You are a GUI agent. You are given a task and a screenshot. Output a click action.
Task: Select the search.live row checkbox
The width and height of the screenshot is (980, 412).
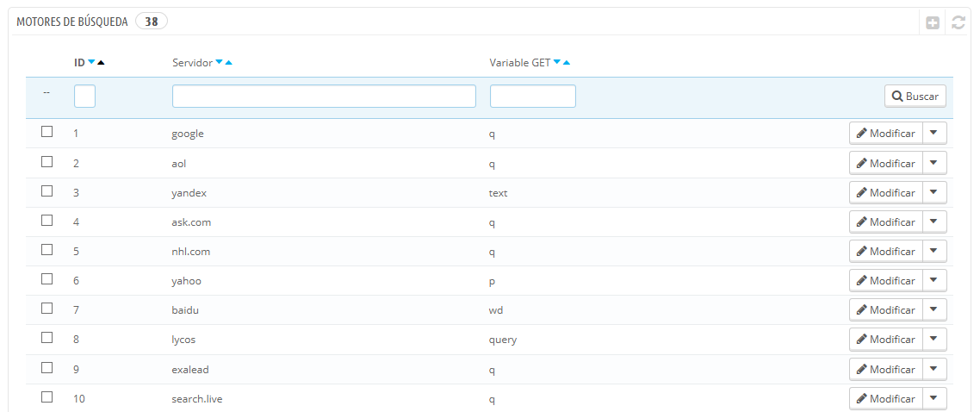pos(47,396)
